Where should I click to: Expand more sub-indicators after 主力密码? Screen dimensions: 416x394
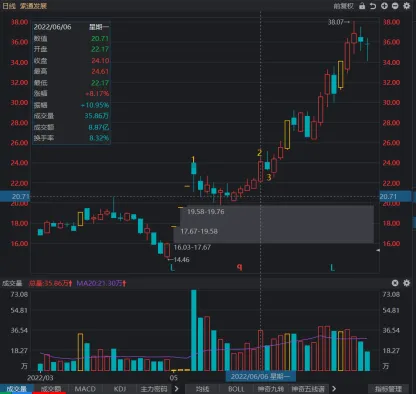click(176, 389)
